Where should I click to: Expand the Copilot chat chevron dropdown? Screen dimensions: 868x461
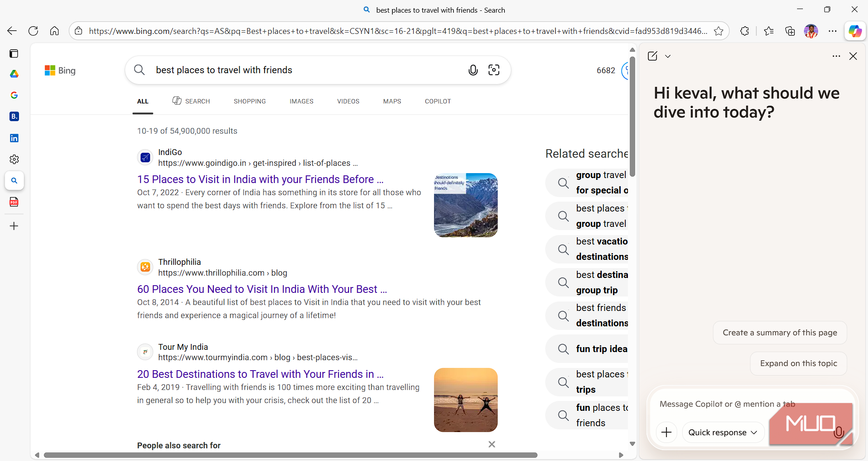point(668,56)
